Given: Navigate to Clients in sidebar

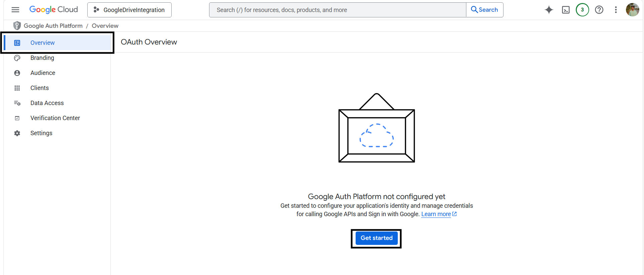Looking at the screenshot, I should [39, 88].
